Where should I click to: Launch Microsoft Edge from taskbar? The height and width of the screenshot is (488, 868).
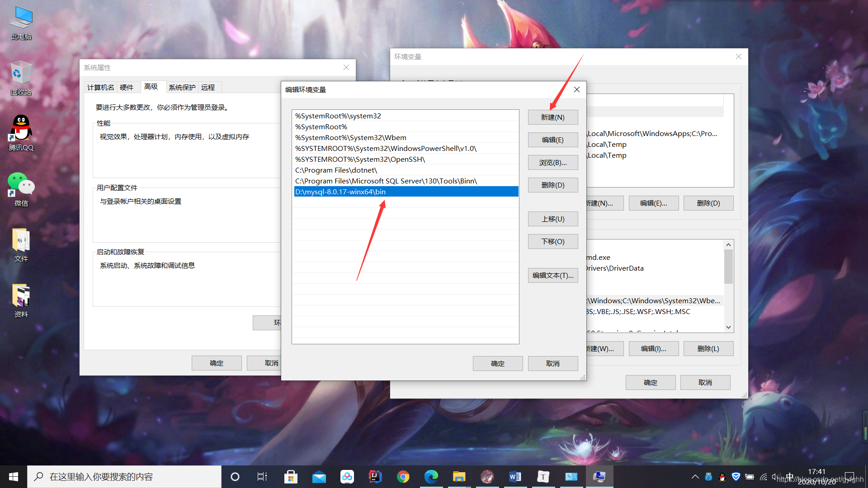click(431, 477)
